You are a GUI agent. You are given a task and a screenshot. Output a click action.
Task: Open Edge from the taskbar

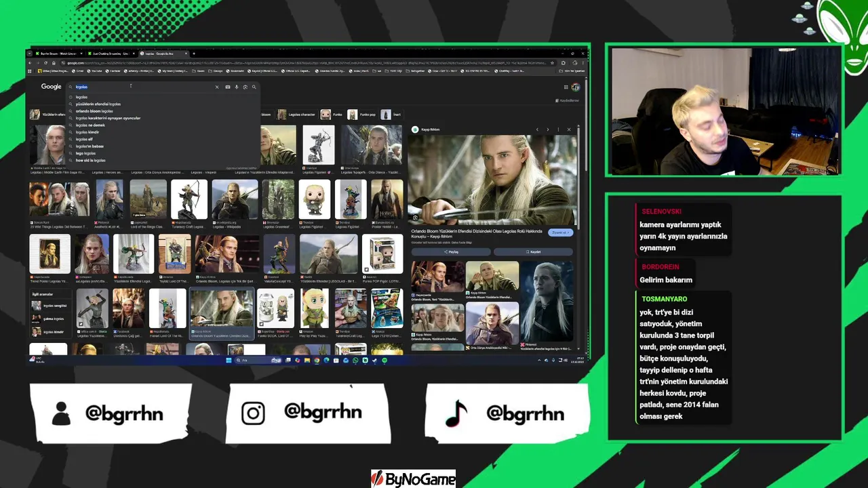pos(326,361)
